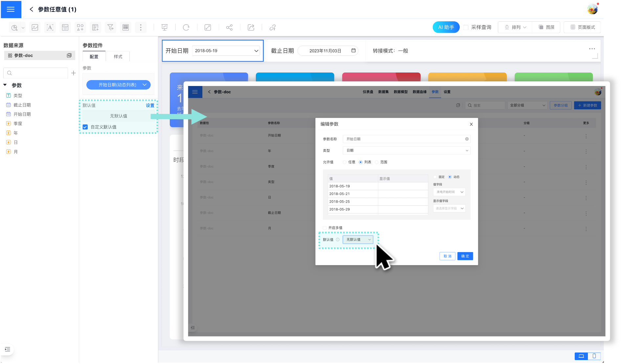This screenshot has height=364, width=623.
Task: Add a new data source field via the plus
Action: [x=74, y=73]
